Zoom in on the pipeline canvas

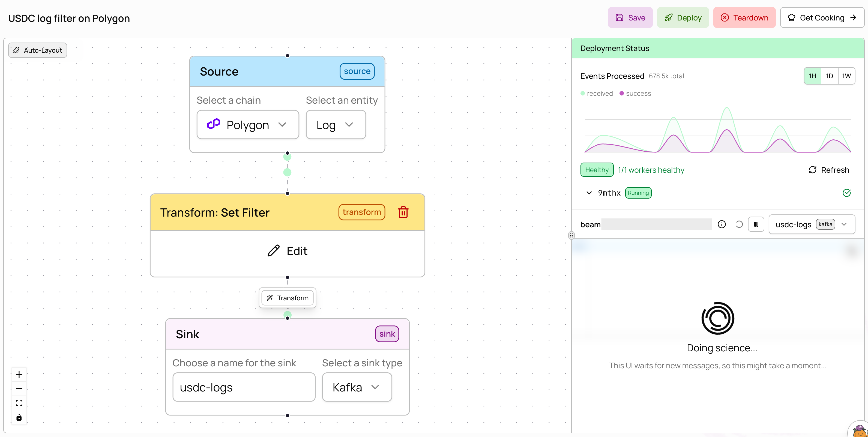(x=19, y=374)
